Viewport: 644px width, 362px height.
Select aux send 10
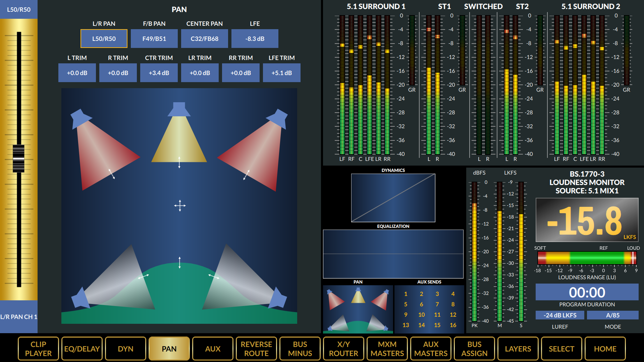point(421,315)
